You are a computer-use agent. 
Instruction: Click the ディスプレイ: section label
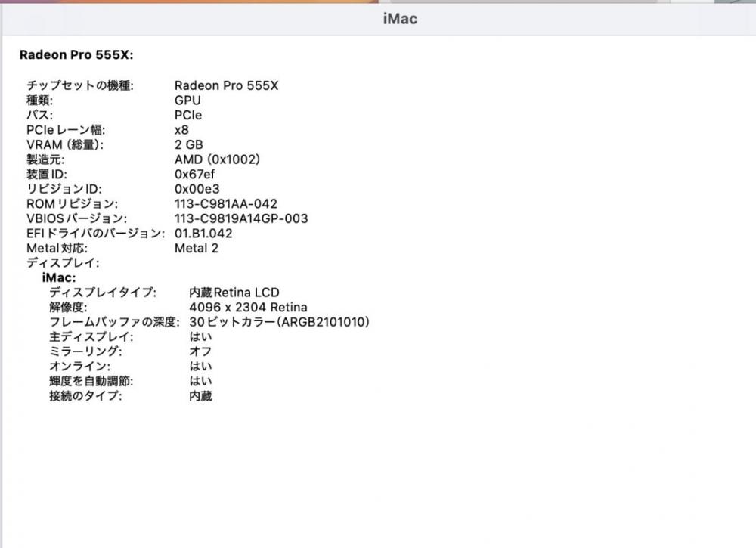click(63, 263)
